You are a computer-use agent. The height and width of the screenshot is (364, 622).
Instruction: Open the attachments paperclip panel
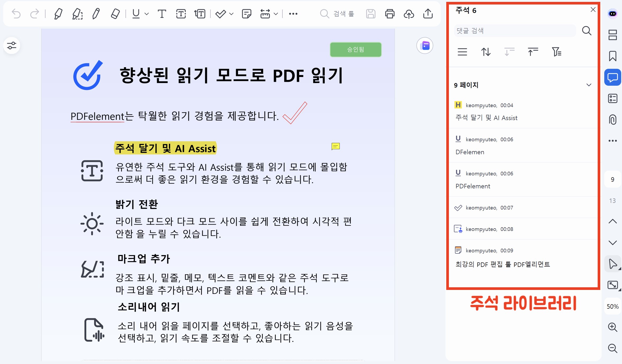tap(612, 120)
